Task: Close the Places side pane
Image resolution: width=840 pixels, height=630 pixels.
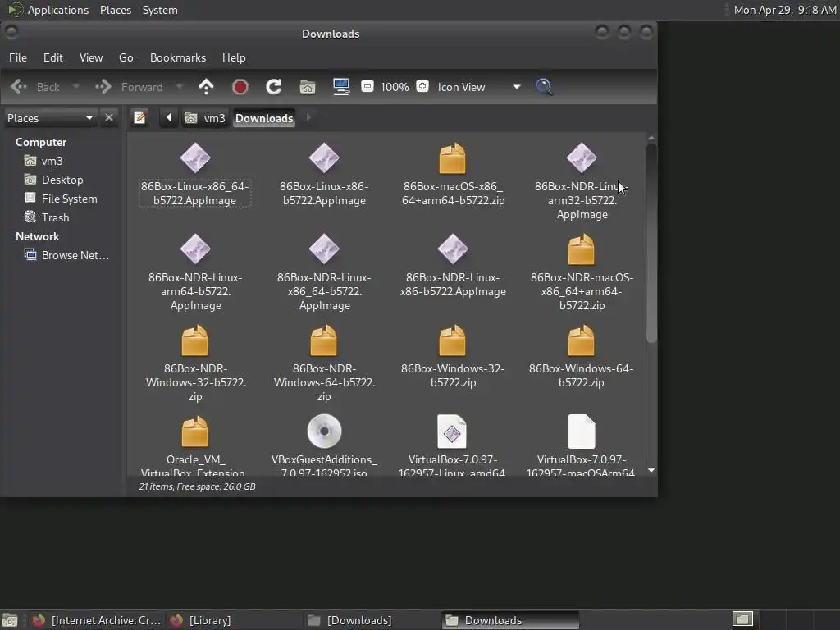Action: pos(109,117)
